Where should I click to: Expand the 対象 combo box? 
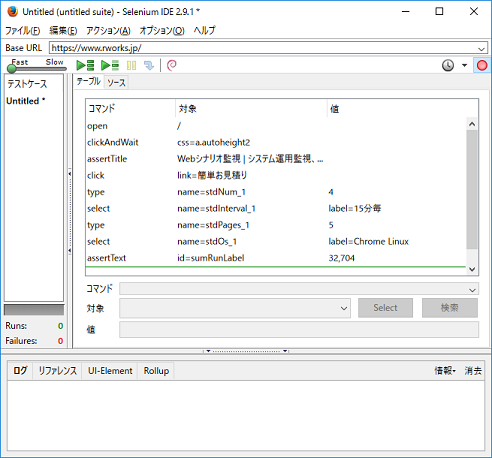pyautogui.click(x=344, y=308)
